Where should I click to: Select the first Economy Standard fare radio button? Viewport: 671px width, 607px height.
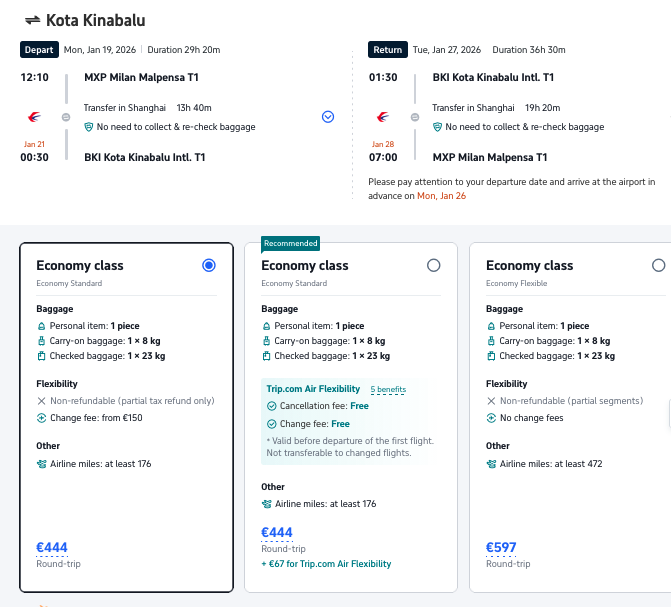point(208,265)
